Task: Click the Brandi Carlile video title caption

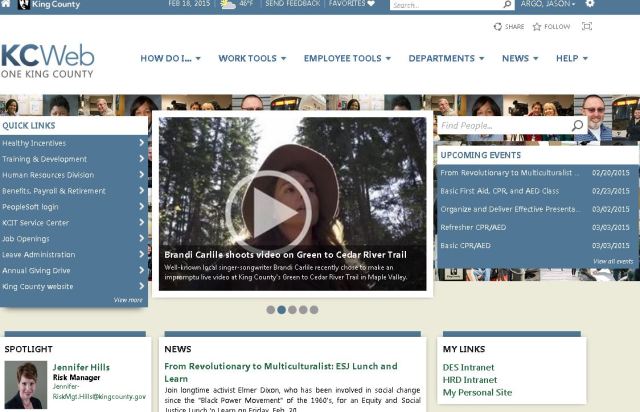Action: pos(285,254)
